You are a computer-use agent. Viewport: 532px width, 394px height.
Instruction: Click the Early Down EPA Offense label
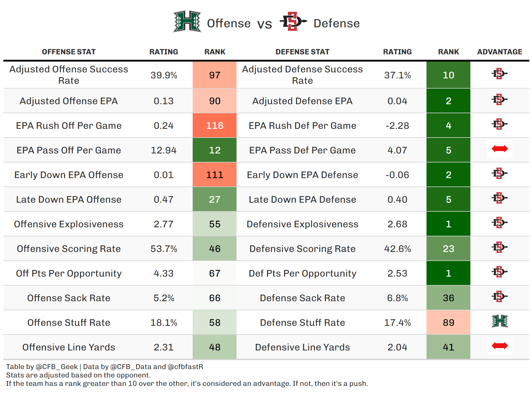click(x=69, y=175)
